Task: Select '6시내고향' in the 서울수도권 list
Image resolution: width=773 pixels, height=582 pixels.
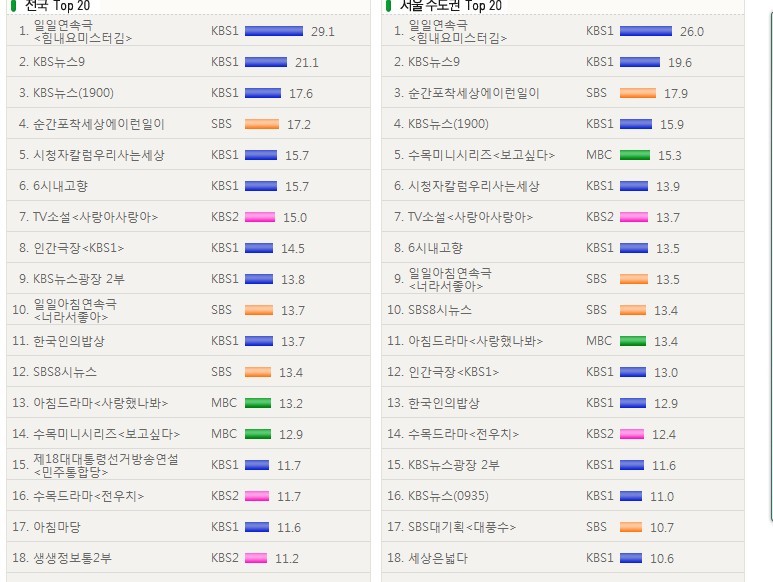Action: tap(435, 248)
